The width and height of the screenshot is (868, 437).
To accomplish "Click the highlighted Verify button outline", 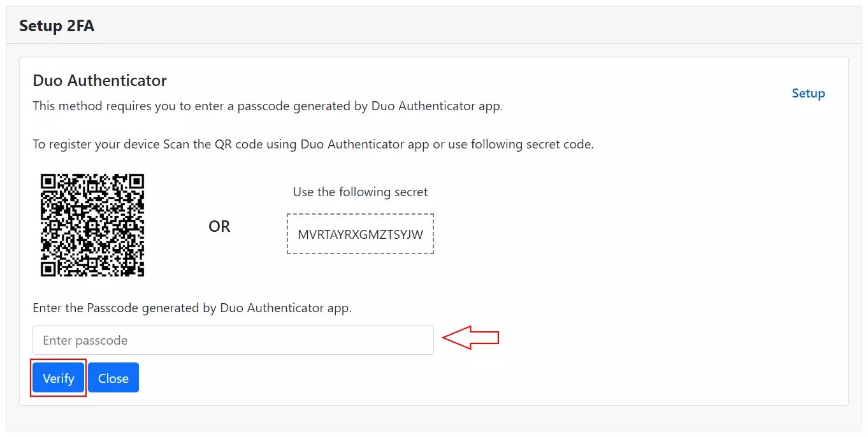I will click(58, 377).
